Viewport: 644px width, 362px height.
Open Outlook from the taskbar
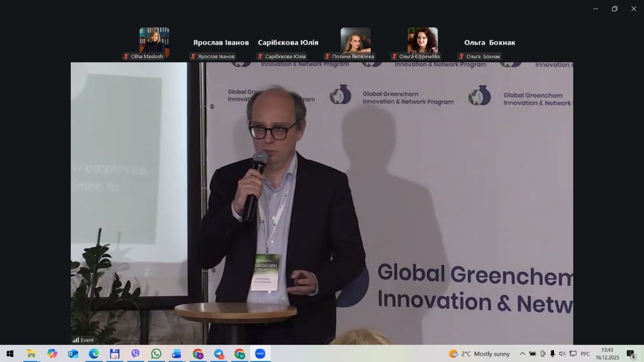pos(73,354)
